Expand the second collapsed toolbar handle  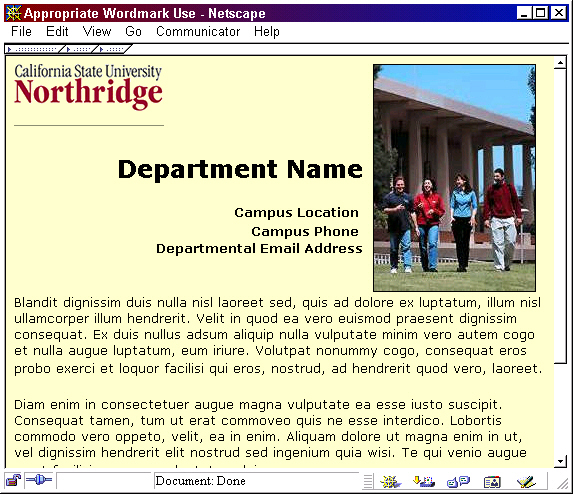coord(80,49)
